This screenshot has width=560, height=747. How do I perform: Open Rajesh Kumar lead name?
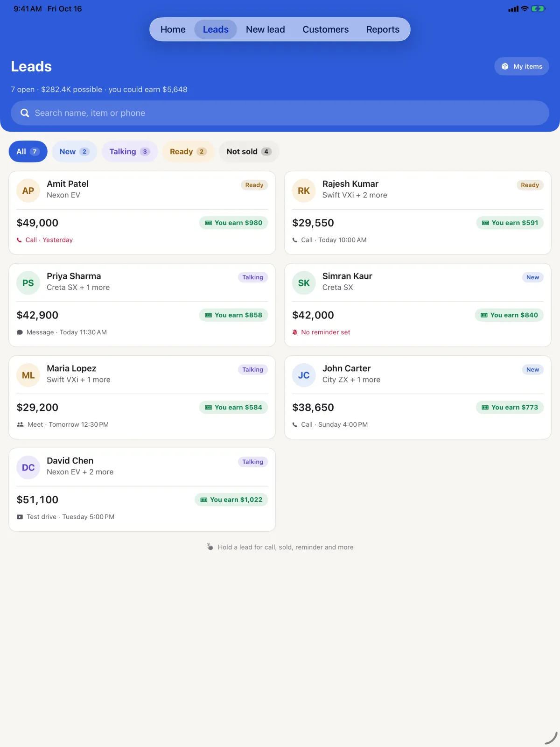(x=350, y=184)
